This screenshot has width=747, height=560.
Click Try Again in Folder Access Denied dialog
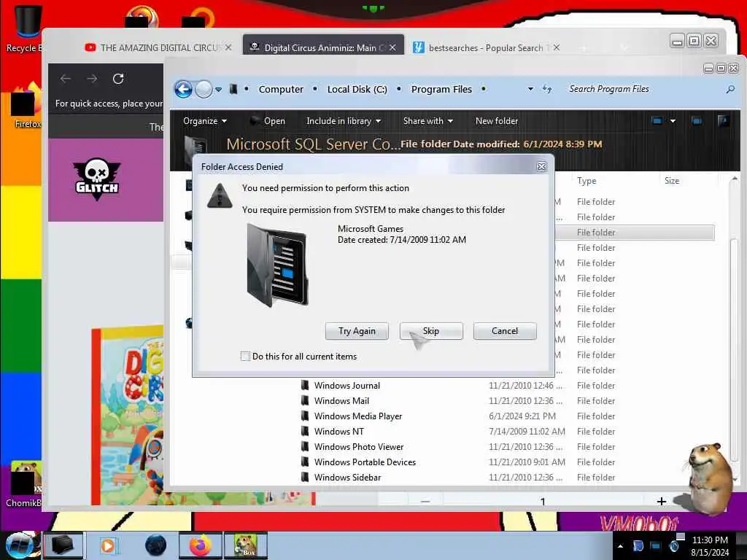(x=357, y=331)
